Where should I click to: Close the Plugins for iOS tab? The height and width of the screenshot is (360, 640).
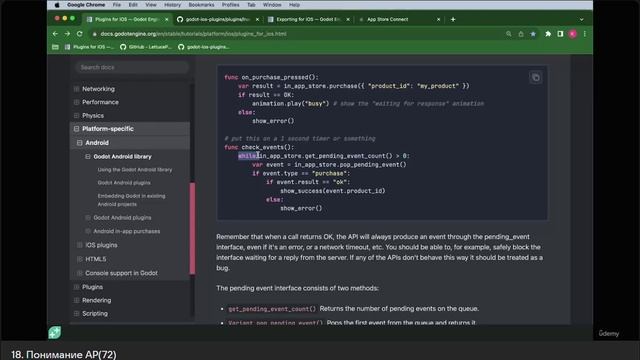click(x=167, y=19)
